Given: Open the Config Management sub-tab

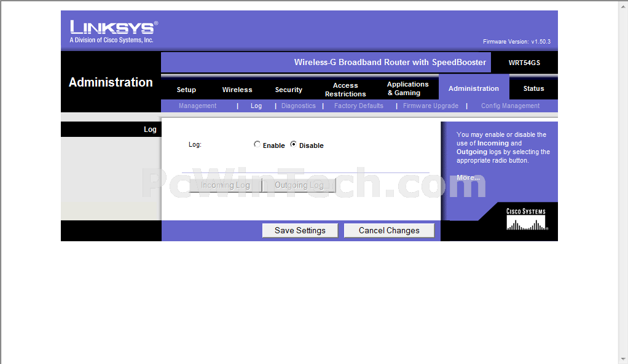Looking at the screenshot, I should 510,106.
